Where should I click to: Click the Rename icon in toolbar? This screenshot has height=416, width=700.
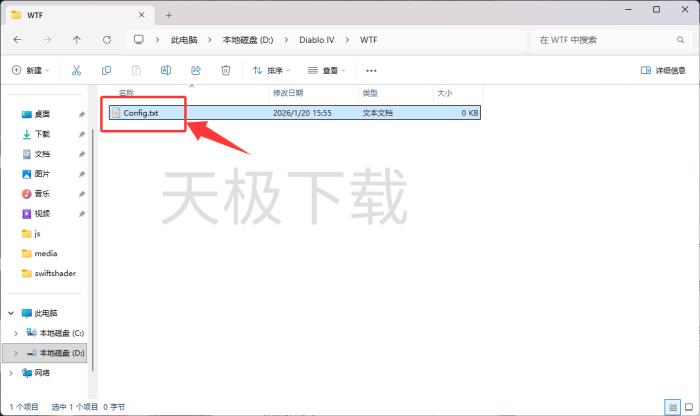coord(166,71)
